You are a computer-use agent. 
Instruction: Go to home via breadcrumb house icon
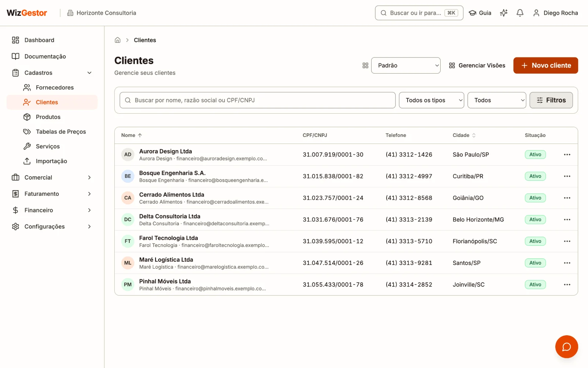118,40
